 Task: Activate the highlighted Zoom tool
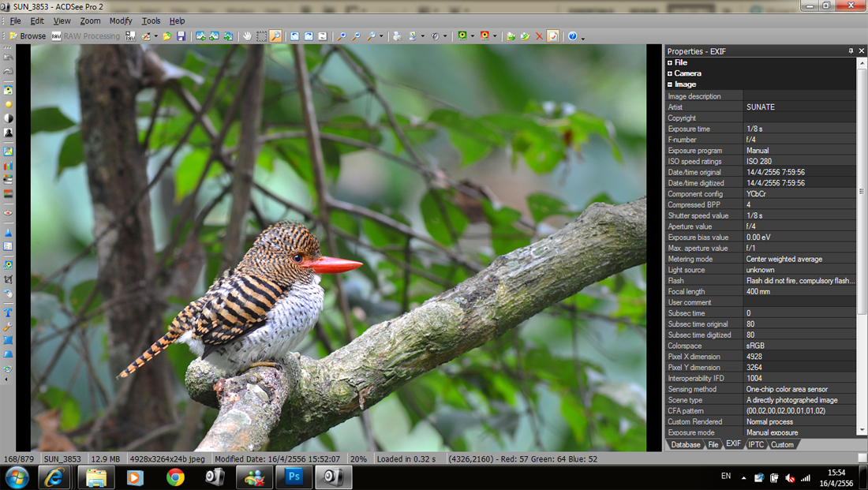(275, 36)
